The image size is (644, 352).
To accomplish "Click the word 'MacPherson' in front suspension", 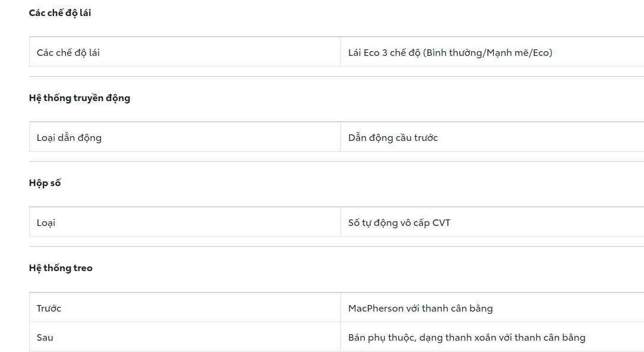I will click(x=376, y=309).
